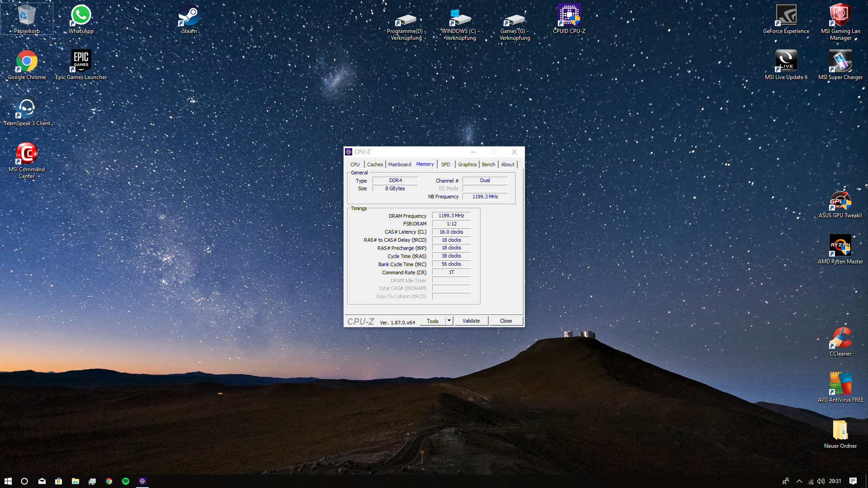Switch to the SPD tab
The image size is (868, 488).
[445, 164]
